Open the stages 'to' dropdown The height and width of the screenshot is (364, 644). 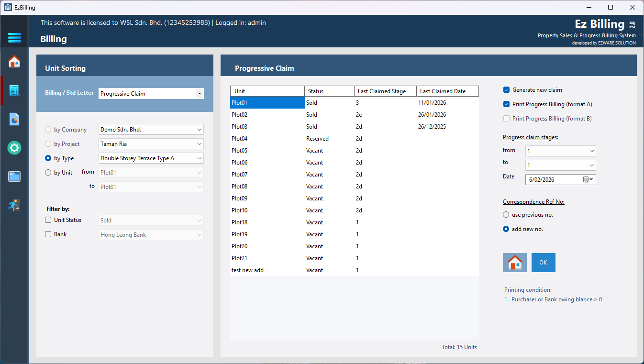(561, 165)
